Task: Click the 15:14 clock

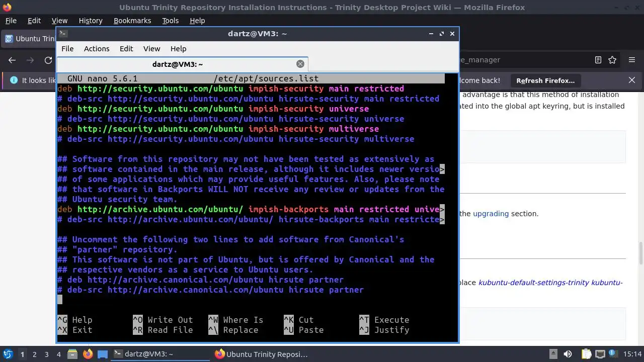Action: 633,354
